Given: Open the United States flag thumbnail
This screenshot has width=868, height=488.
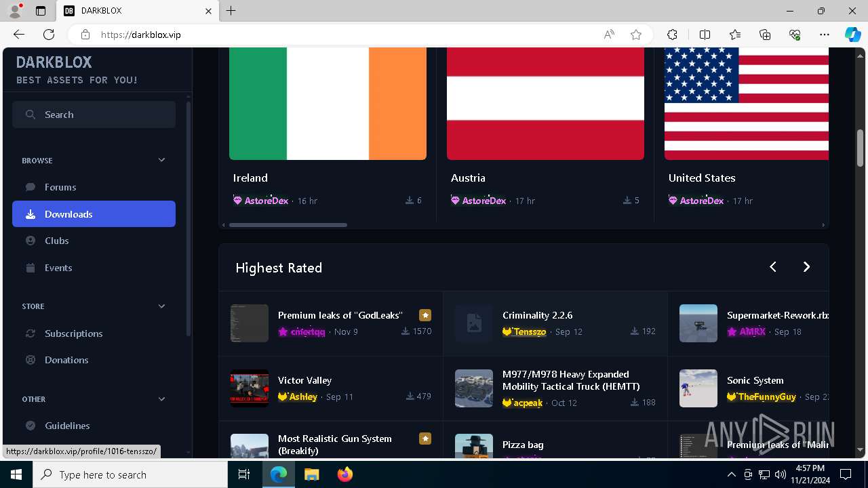Looking at the screenshot, I should [746, 104].
